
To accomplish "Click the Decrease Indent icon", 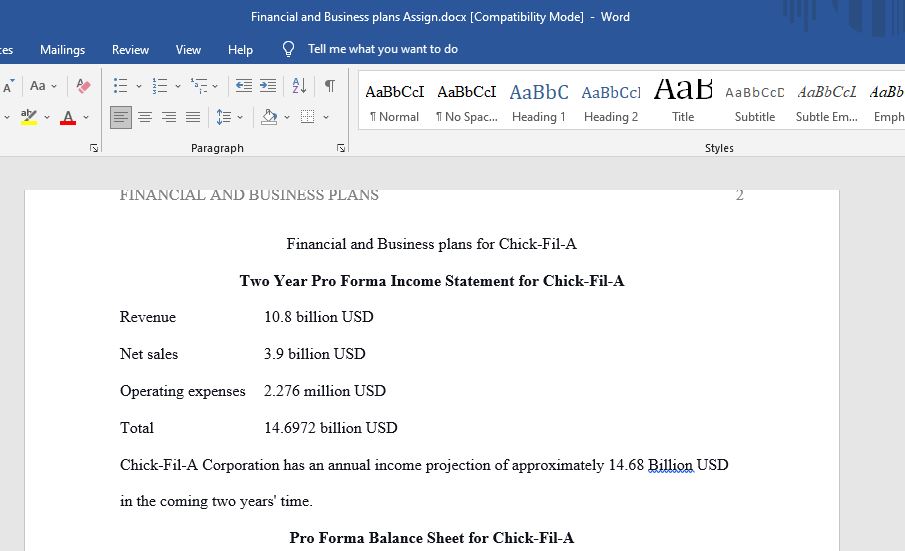I will (244, 86).
